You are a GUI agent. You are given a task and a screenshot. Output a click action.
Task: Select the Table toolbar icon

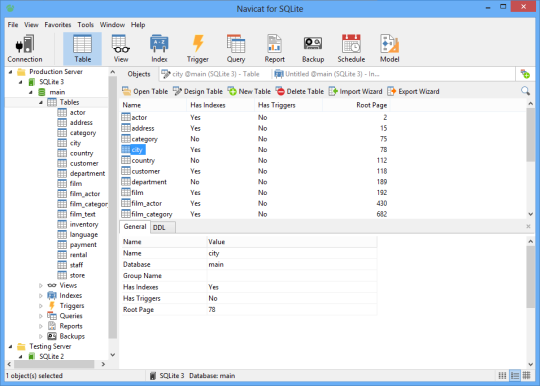(83, 49)
